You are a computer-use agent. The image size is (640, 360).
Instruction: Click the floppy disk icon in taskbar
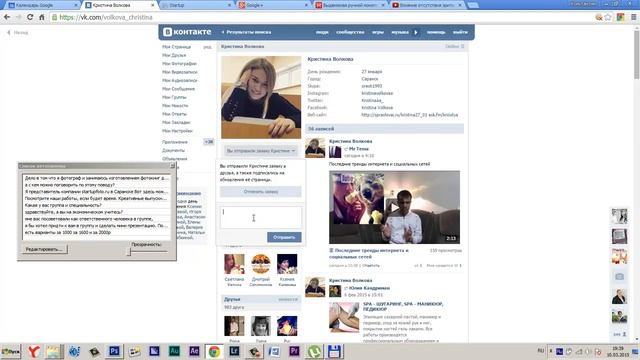pos(334,351)
